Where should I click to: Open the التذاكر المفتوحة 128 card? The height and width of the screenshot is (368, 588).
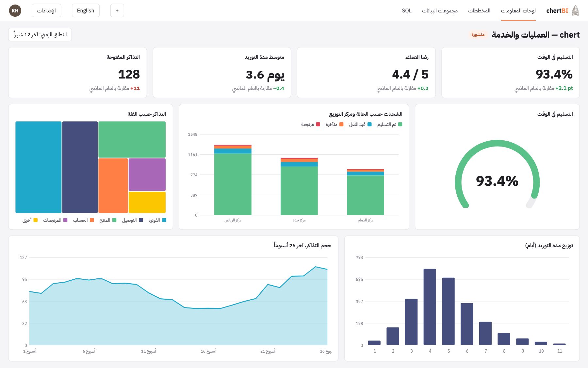pyautogui.click(x=77, y=73)
